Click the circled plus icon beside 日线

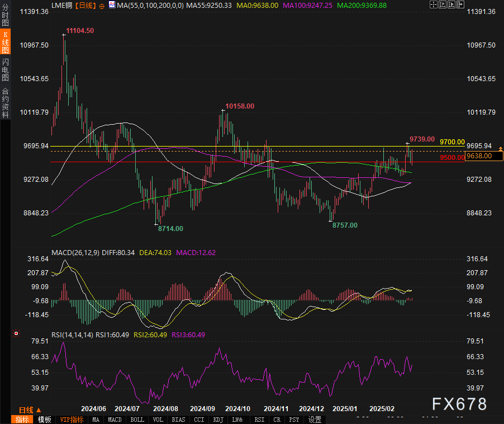[x=102, y=5]
